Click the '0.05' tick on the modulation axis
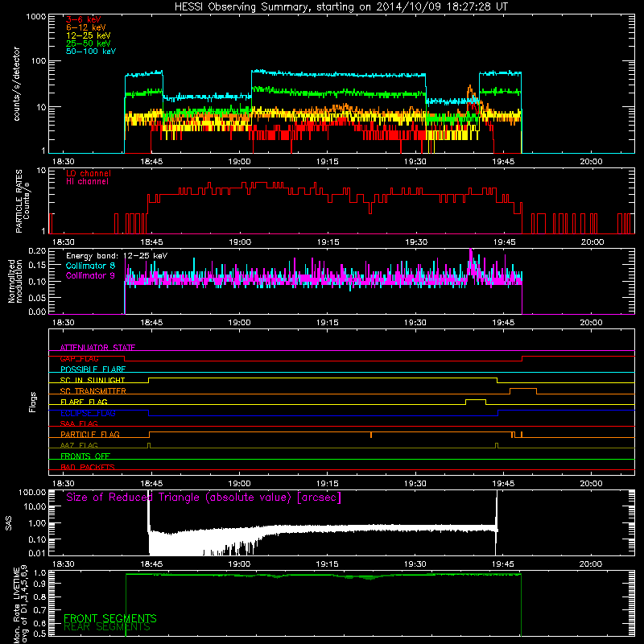The height and width of the screenshot is (644, 644). pyautogui.click(x=37, y=297)
